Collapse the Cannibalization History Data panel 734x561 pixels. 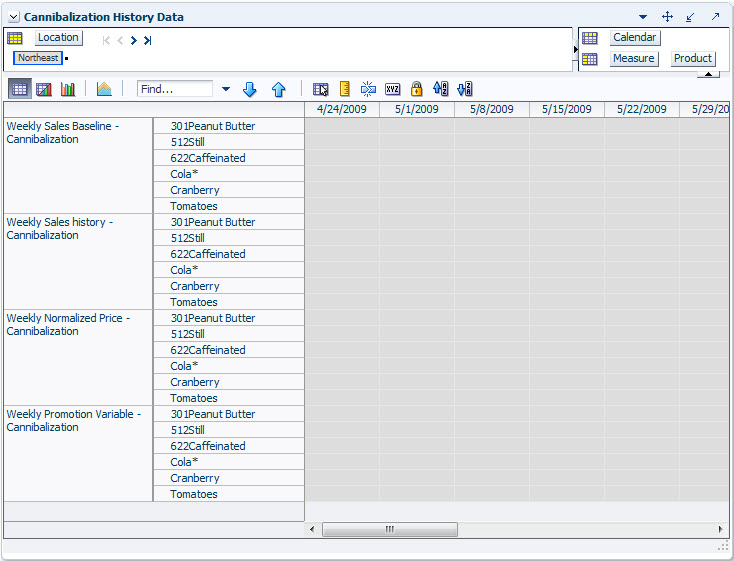14,17
